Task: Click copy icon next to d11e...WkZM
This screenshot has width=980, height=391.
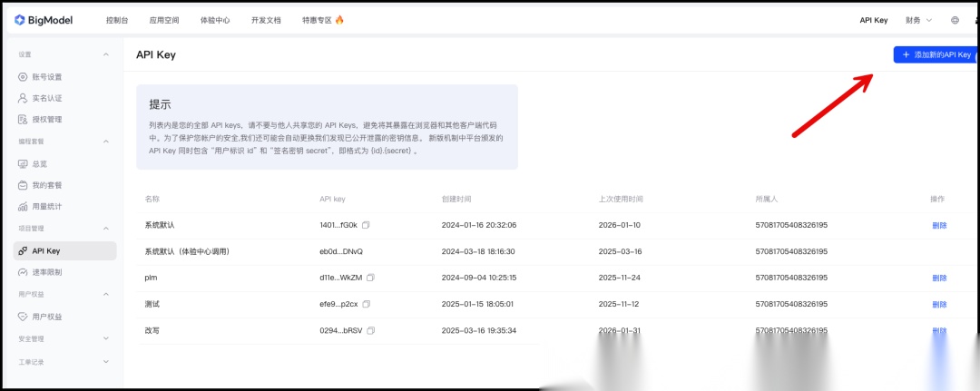Action: coord(370,278)
